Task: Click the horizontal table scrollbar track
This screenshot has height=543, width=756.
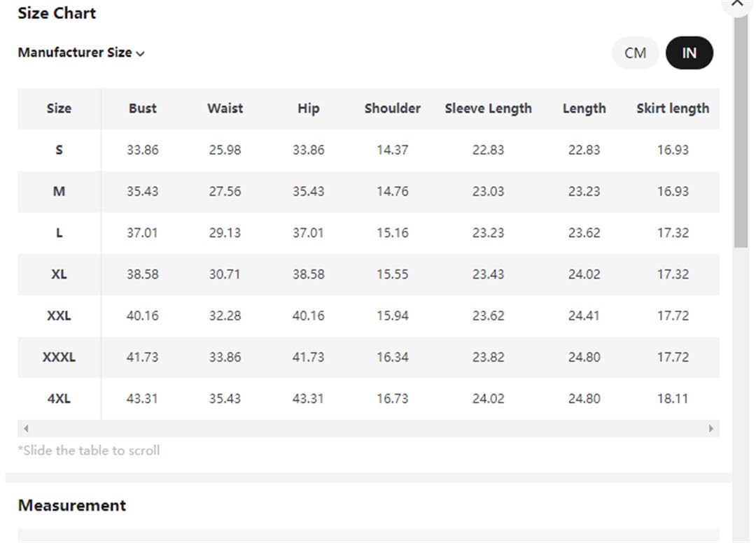Action: 368,428
